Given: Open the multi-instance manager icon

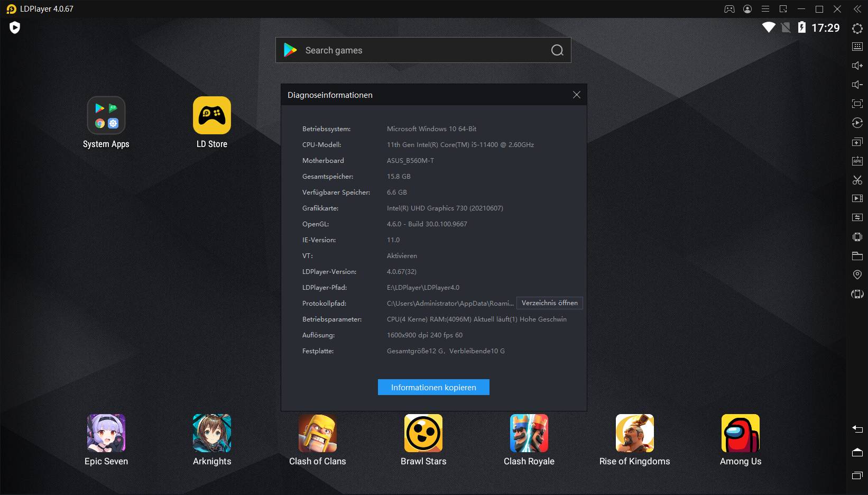Looking at the screenshot, I should 857,142.
